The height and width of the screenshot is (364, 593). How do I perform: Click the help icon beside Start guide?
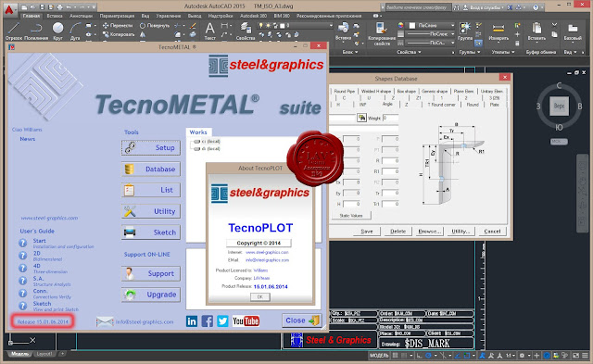pos(22,243)
